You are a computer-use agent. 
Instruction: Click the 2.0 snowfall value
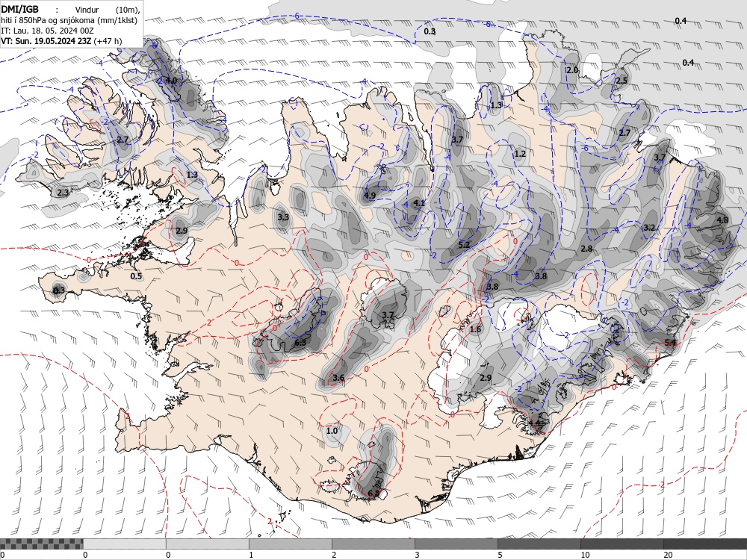(572, 70)
